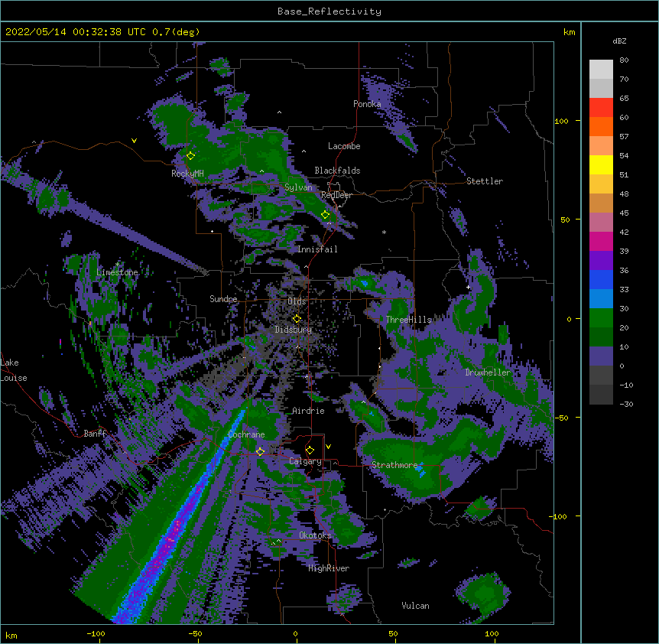Click the Calgary city label
The width and height of the screenshot is (659, 644).
coord(305,461)
